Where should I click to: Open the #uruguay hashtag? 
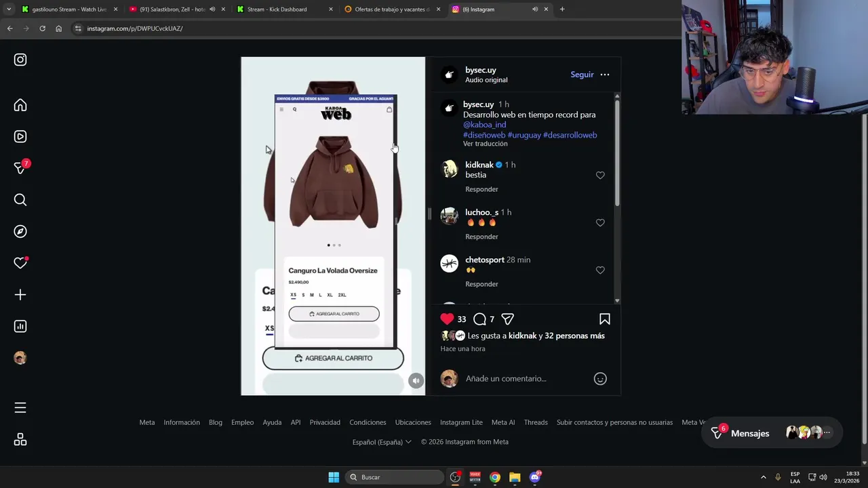(524, 135)
